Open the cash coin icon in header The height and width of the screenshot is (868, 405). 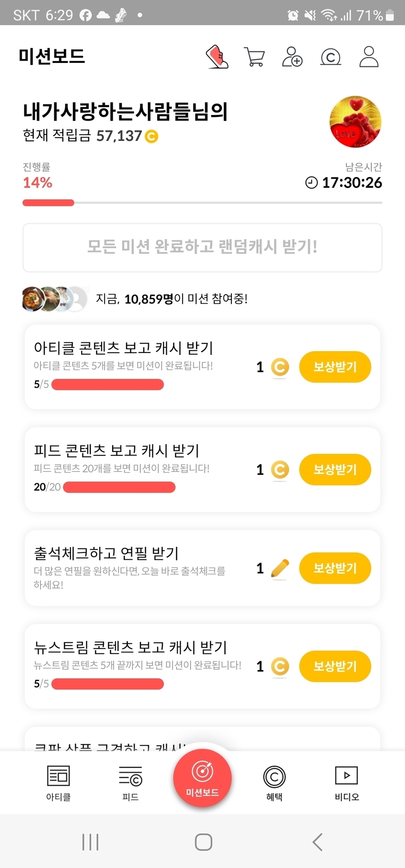pos(330,57)
